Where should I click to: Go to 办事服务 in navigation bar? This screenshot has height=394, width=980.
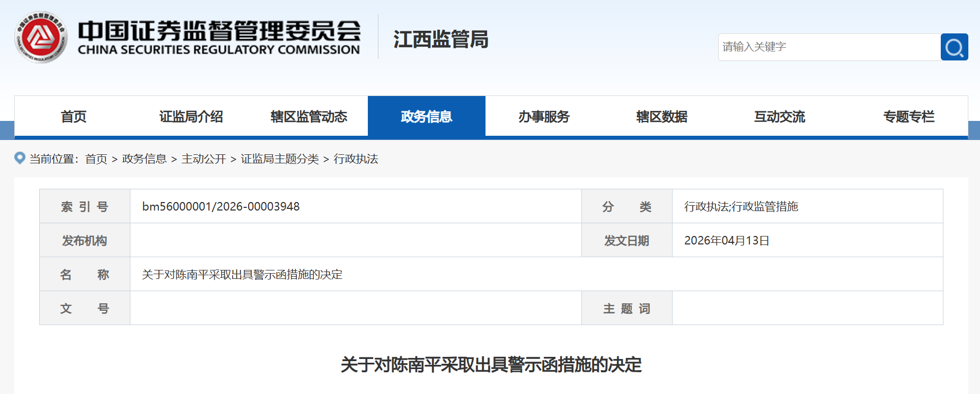tap(544, 117)
